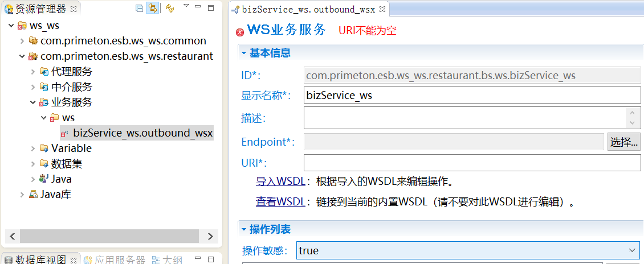The width and height of the screenshot is (644, 264).
Task: Click the 选择... button for Endpoint
Action: point(624,142)
